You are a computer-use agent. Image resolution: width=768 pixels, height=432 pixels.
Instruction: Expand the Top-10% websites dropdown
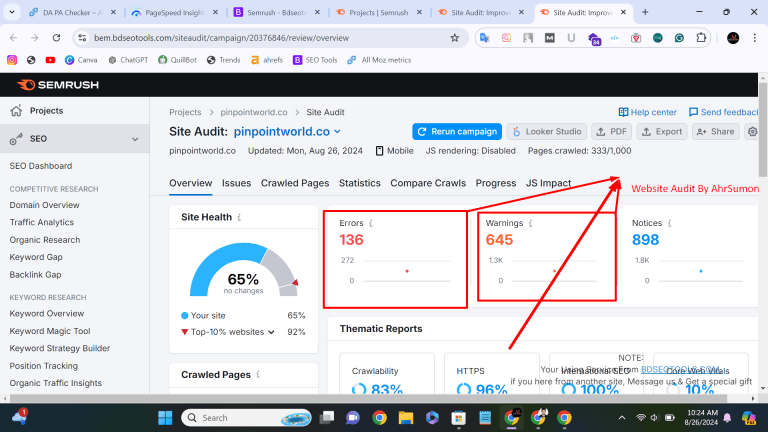(271, 332)
